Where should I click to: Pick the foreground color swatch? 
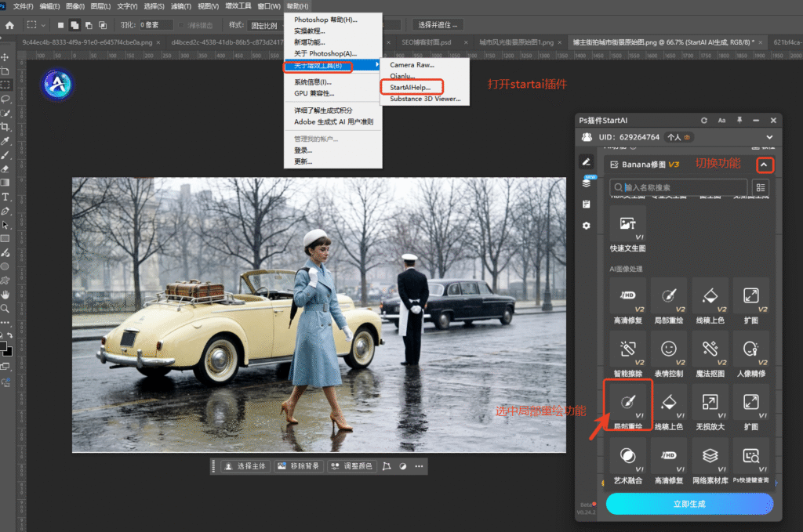[2, 346]
